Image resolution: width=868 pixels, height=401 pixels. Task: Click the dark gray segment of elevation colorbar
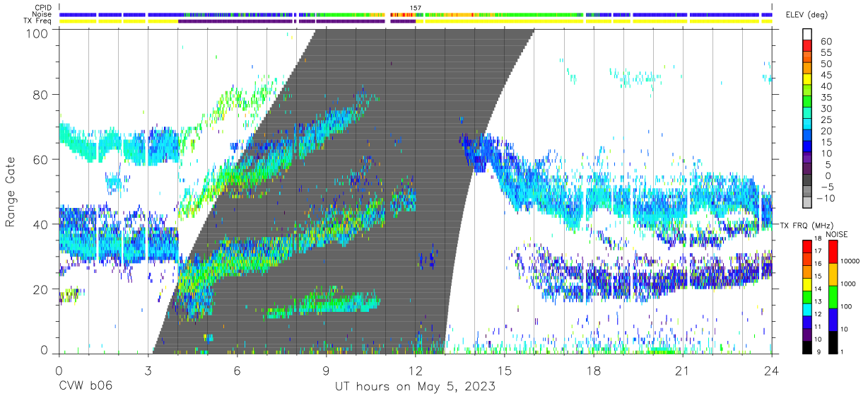coord(807,181)
